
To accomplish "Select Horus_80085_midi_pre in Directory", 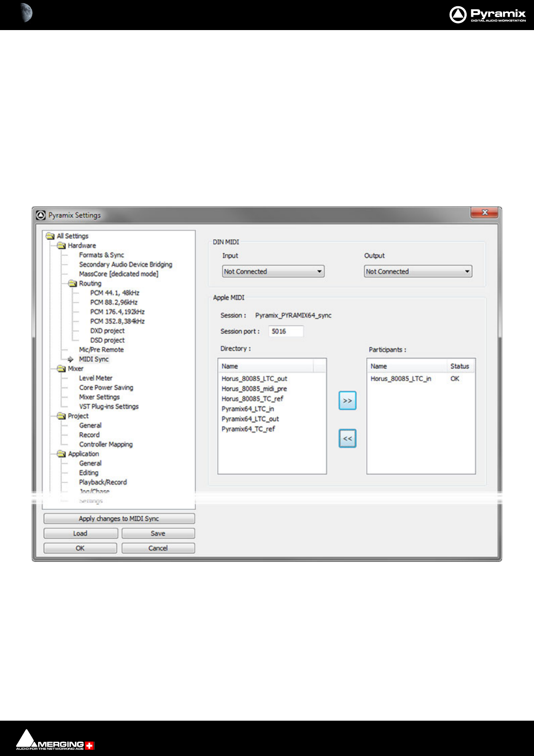I will [x=254, y=389].
